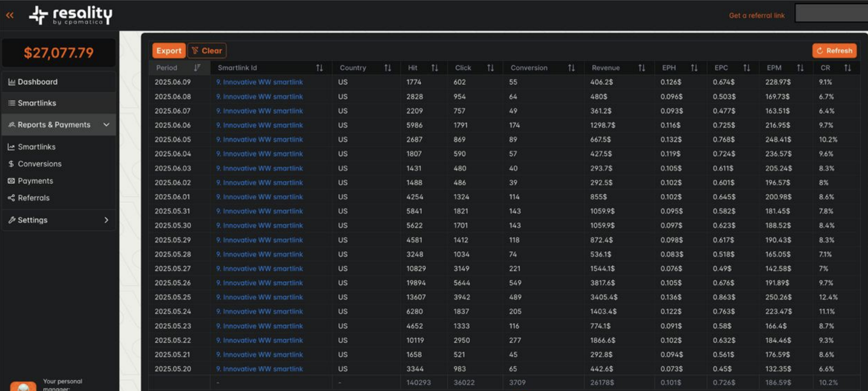Refresh the report table
Image resolution: width=868 pixels, height=391 pixels.
[x=834, y=51]
